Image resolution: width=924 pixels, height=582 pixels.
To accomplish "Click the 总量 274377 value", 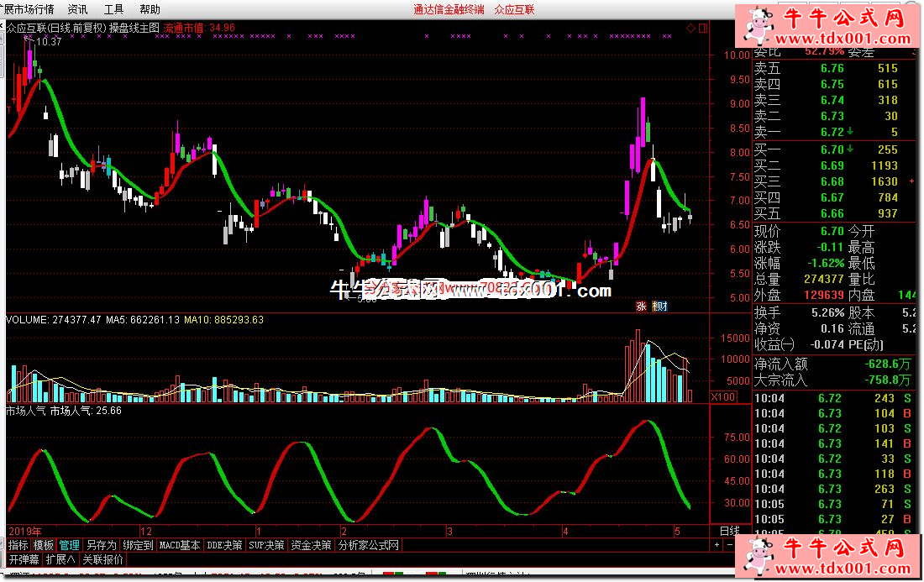I will click(x=824, y=279).
